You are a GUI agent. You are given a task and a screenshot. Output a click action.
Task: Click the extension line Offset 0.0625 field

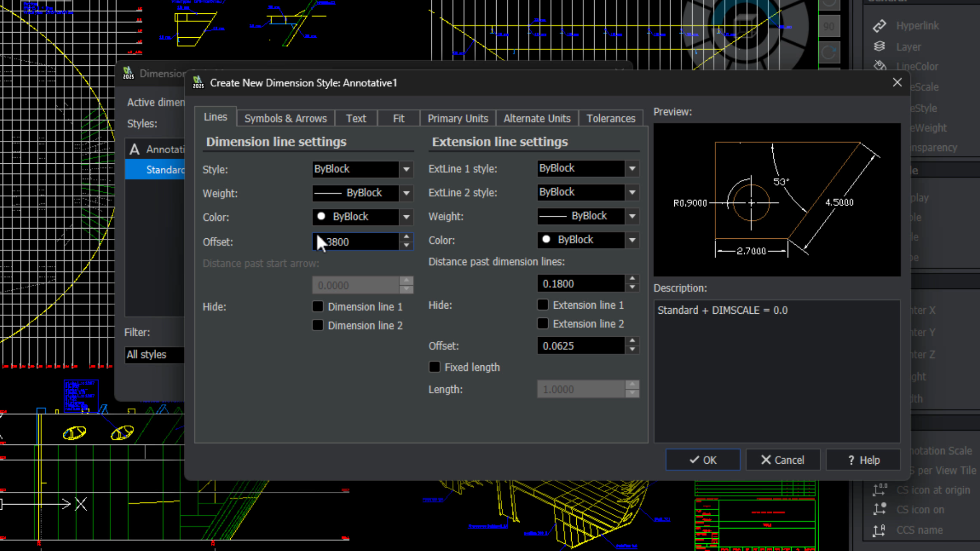tap(581, 346)
